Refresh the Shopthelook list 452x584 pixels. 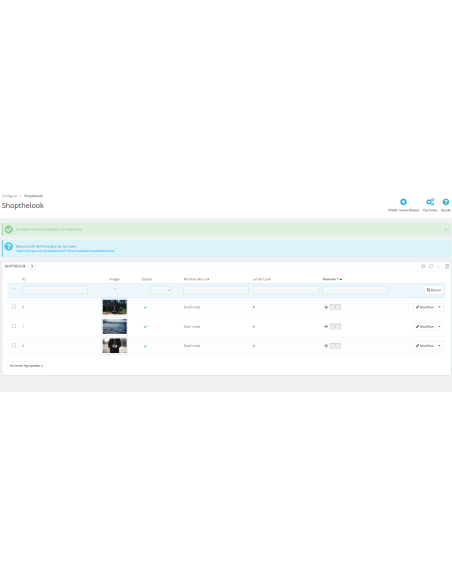tap(431, 266)
